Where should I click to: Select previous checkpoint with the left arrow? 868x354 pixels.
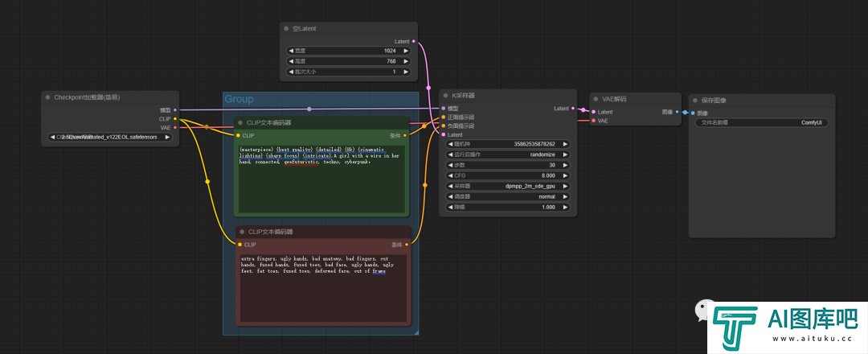[x=52, y=137]
